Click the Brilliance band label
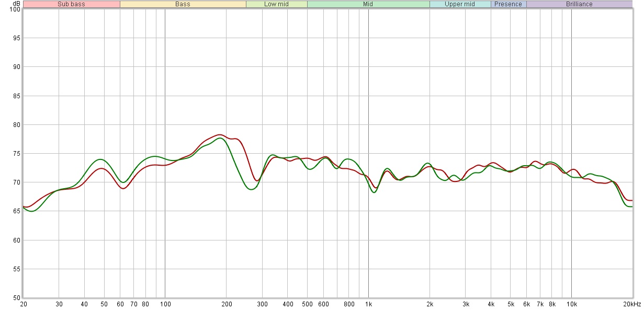 [579, 4]
